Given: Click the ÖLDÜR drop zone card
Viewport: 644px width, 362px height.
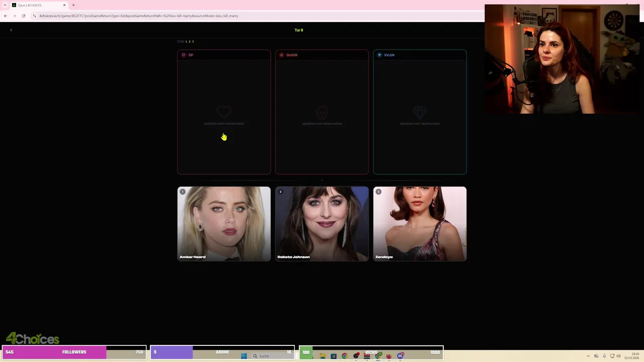Looking at the screenshot, I should tap(322, 112).
